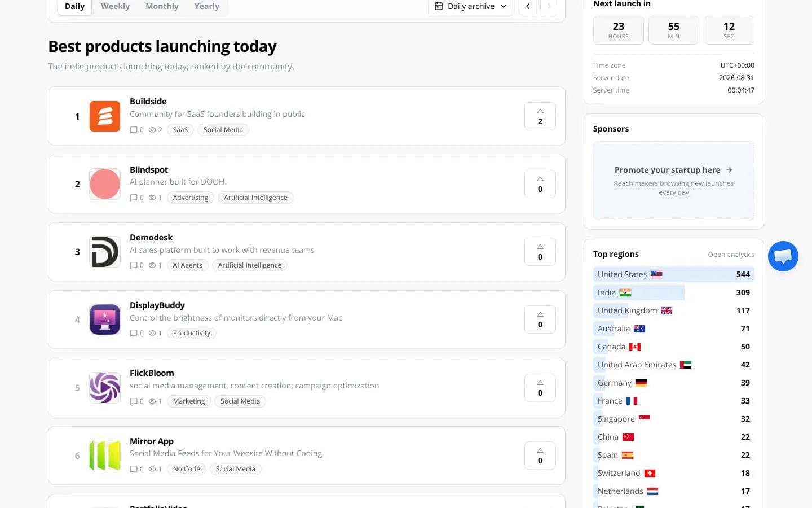Click the United Arab Emirates region row
Screen dimensions: 812x508
674,365
